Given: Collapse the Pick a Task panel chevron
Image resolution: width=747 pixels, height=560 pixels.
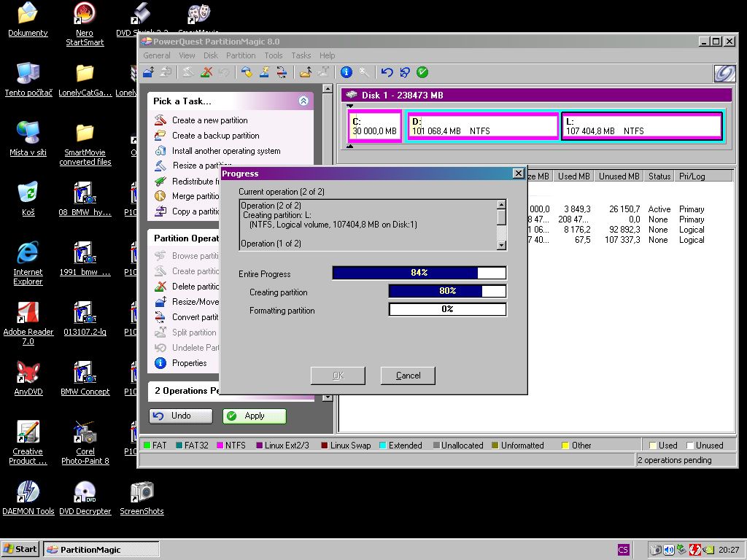Looking at the screenshot, I should click(x=303, y=101).
